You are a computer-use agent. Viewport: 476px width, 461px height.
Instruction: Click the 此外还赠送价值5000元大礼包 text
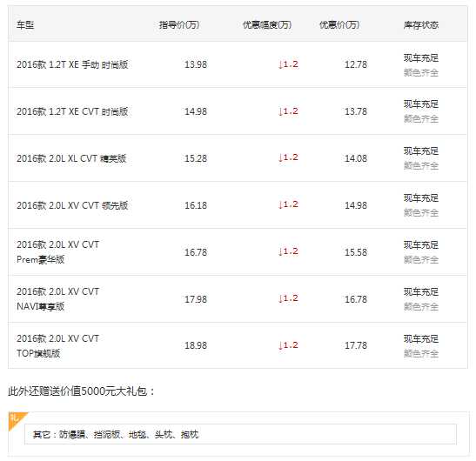[x=81, y=391]
